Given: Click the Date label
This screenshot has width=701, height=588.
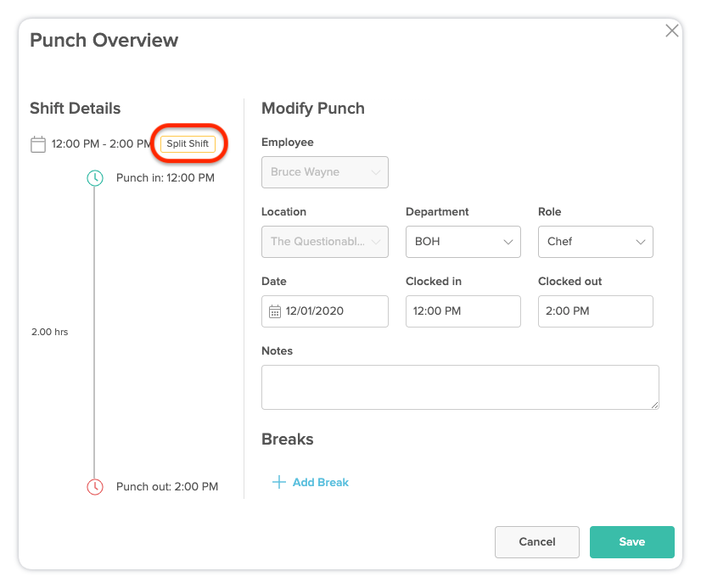Looking at the screenshot, I should 274,282.
